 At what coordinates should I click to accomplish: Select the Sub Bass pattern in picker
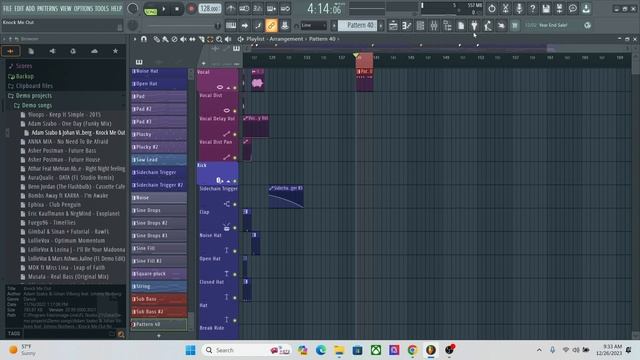coord(159,299)
